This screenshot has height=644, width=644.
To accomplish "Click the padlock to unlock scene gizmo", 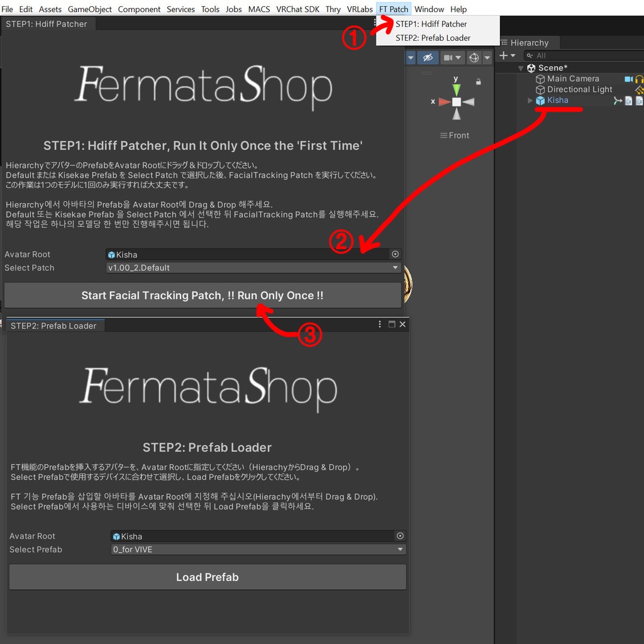I will pos(478,80).
